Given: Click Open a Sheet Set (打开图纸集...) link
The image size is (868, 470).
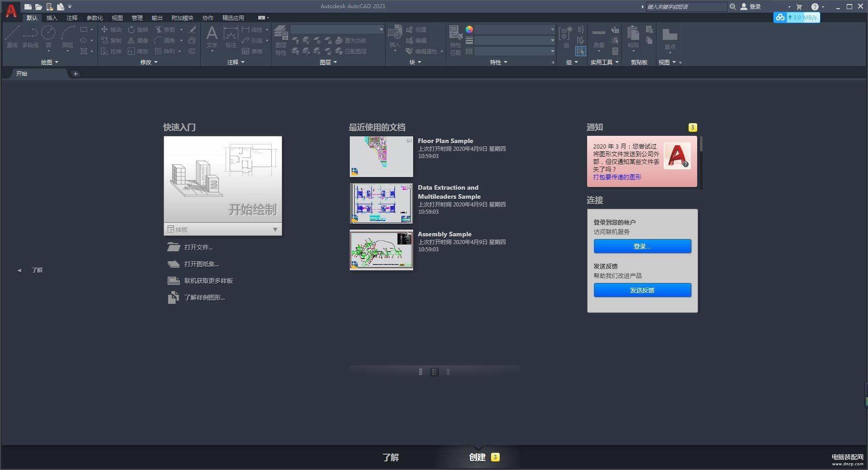Looking at the screenshot, I should 193,264.
